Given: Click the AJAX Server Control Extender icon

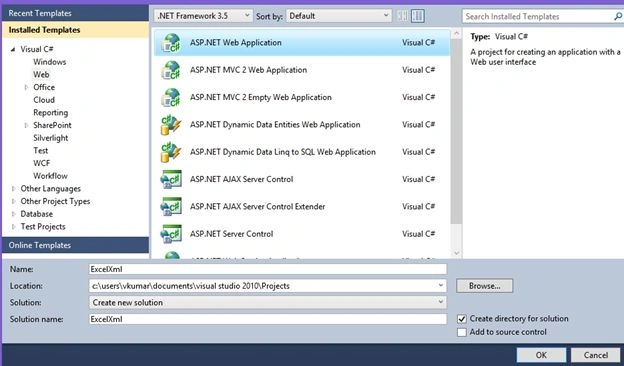Looking at the screenshot, I should click(171, 207).
